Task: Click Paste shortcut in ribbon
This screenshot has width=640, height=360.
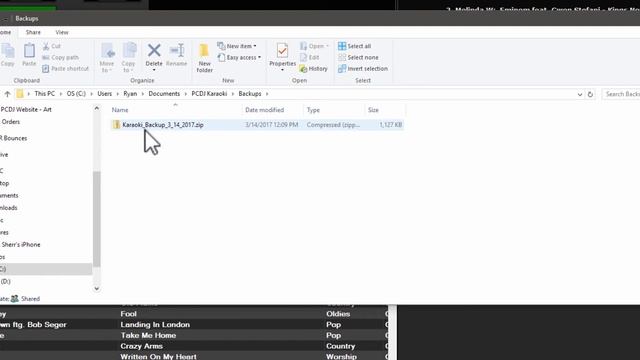Action: (65, 69)
